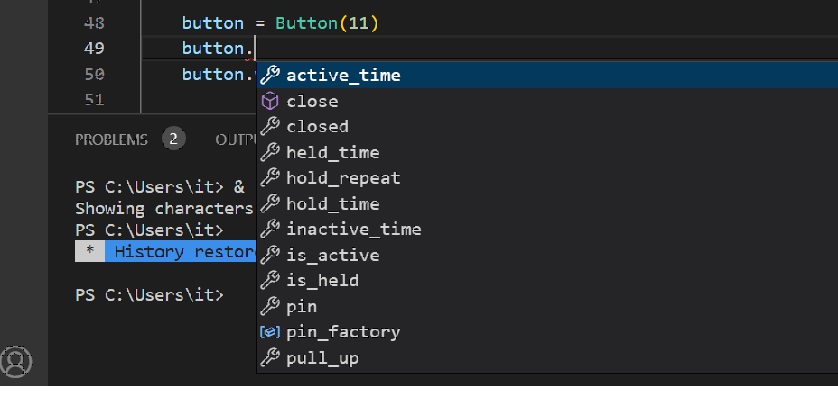Pick pull_up from the completion list
This screenshot has height=400, width=838.
coord(547,358)
